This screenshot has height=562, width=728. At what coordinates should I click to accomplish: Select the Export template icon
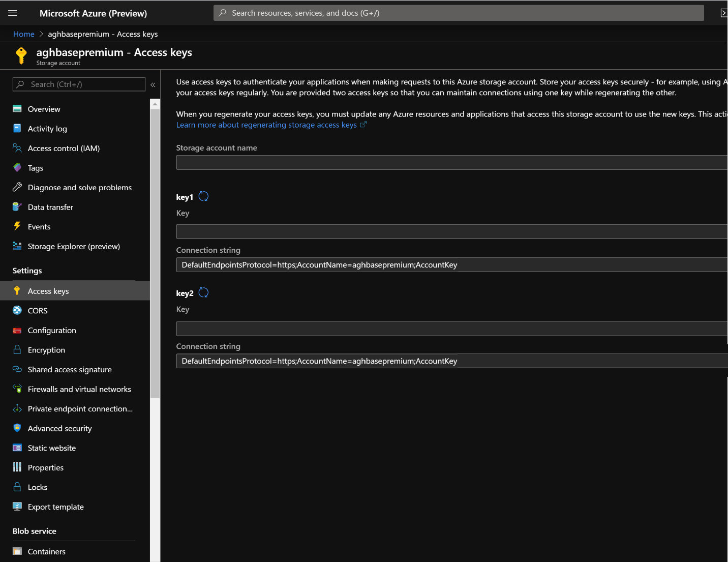tap(17, 507)
